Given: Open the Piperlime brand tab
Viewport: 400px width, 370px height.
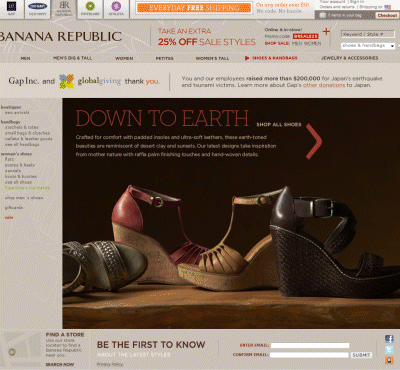Looking at the screenshot, I should pyautogui.click(x=90, y=9).
